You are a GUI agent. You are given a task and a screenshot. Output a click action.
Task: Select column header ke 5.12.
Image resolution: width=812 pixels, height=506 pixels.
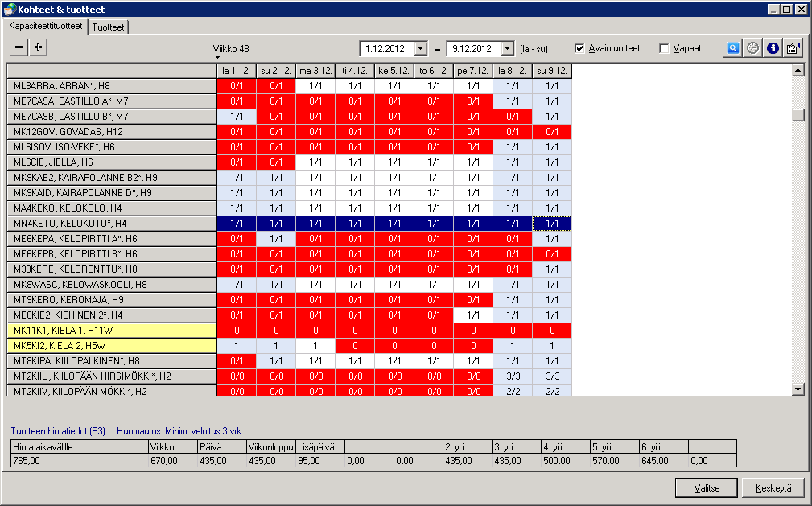(x=394, y=71)
